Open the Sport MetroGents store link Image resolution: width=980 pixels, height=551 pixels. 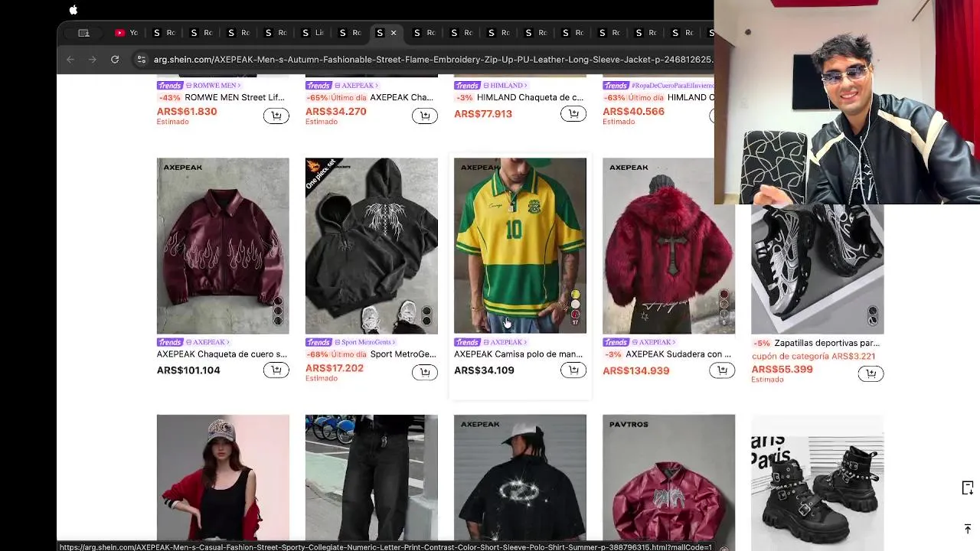click(367, 342)
